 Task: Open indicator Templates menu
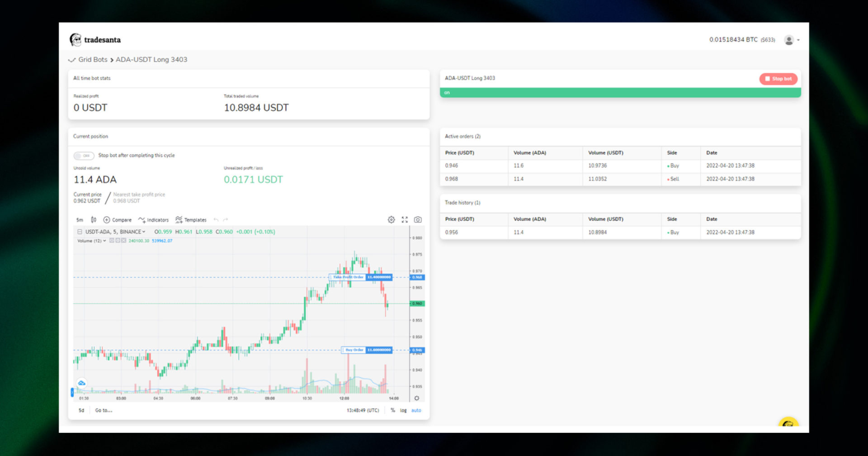coord(191,220)
